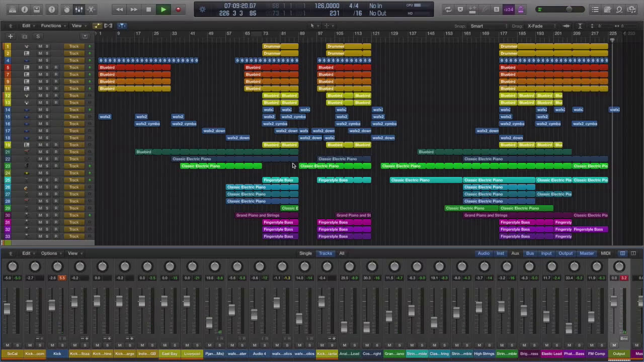The width and height of the screenshot is (644, 362).
Task: Open the Inspector info icon
Action: tap(25, 9)
